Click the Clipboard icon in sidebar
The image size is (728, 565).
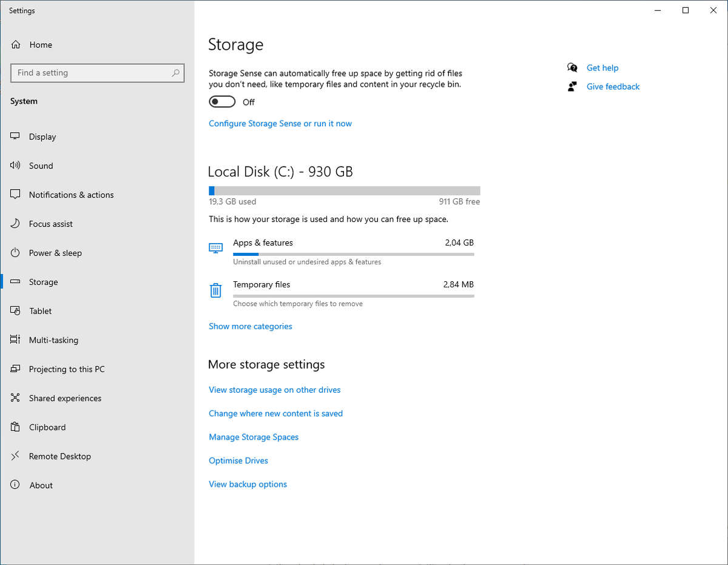tap(16, 427)
